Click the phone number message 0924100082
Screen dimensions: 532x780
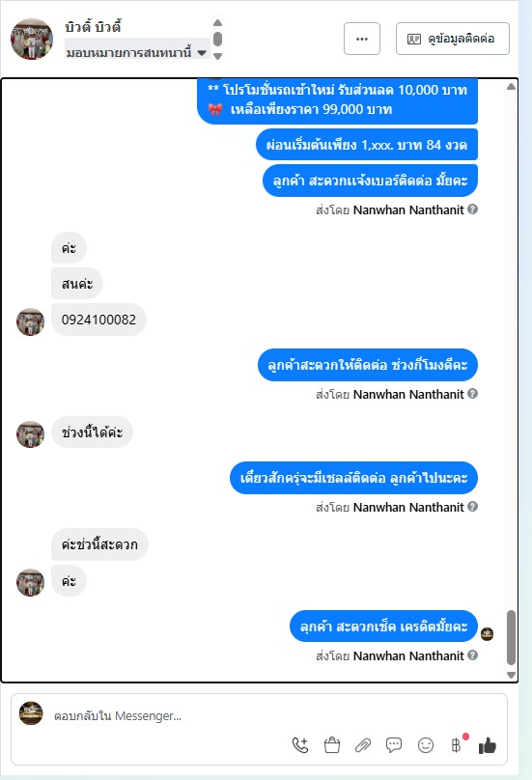(x=98, y=320)
